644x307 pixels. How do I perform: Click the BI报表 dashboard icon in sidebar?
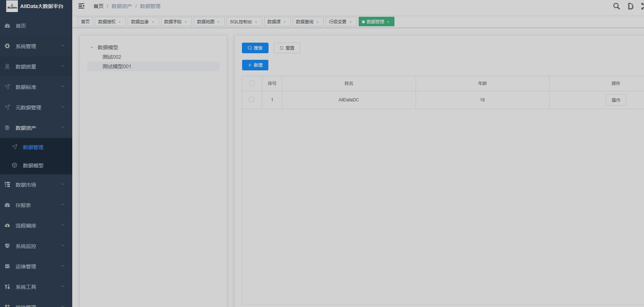click(x=7, y=205)
